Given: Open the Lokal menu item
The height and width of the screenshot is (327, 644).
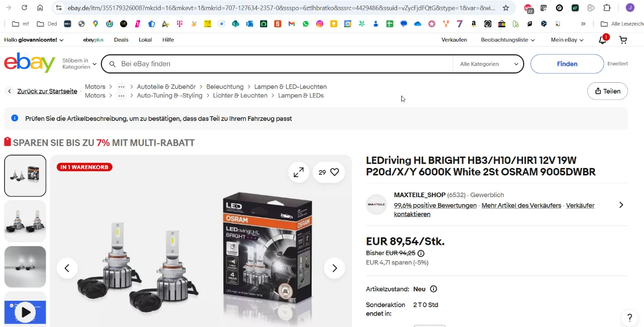Looking at the screenshot, I should 145,40.
